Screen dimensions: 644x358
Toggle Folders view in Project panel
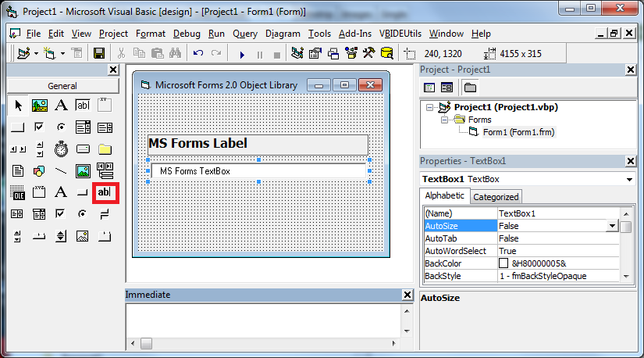click(x=471, y=88)
